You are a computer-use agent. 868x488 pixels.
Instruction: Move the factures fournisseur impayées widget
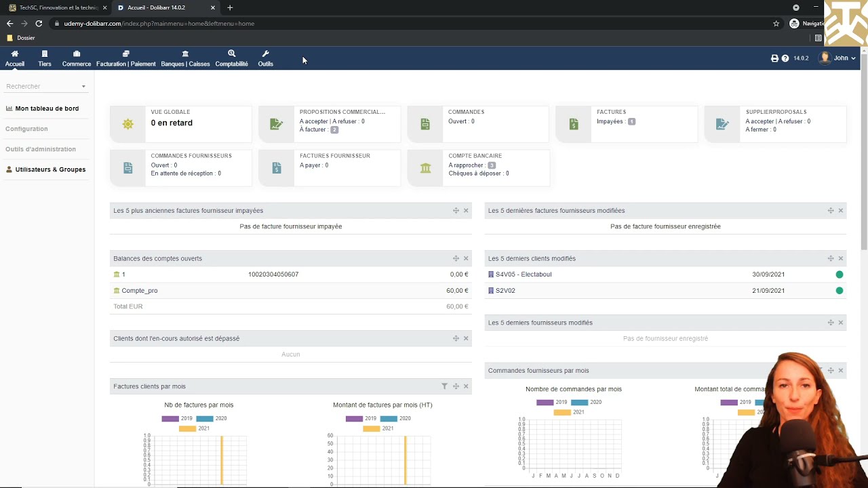456,211
